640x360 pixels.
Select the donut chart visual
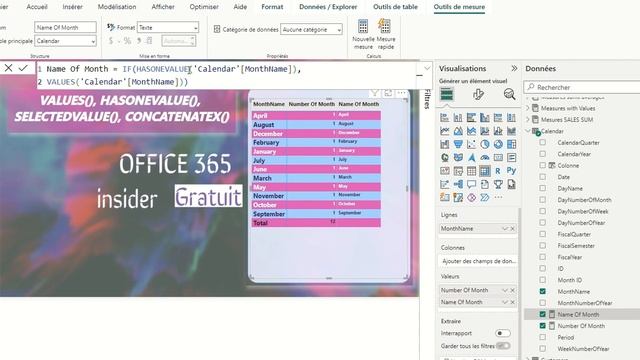(x=498, y=144)
